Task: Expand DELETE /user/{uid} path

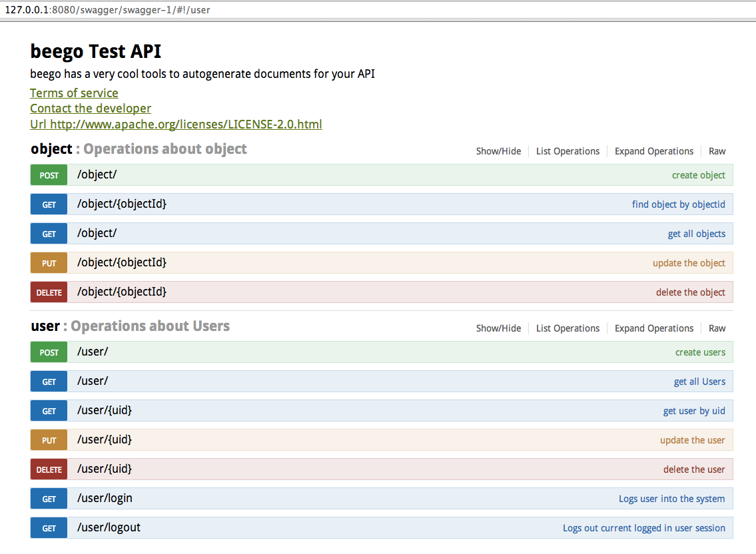Action: point(104,469)
